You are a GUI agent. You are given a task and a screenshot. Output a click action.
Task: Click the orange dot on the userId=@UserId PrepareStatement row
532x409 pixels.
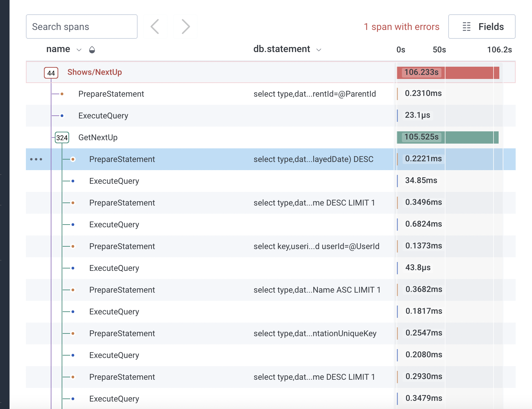[73, 246]
